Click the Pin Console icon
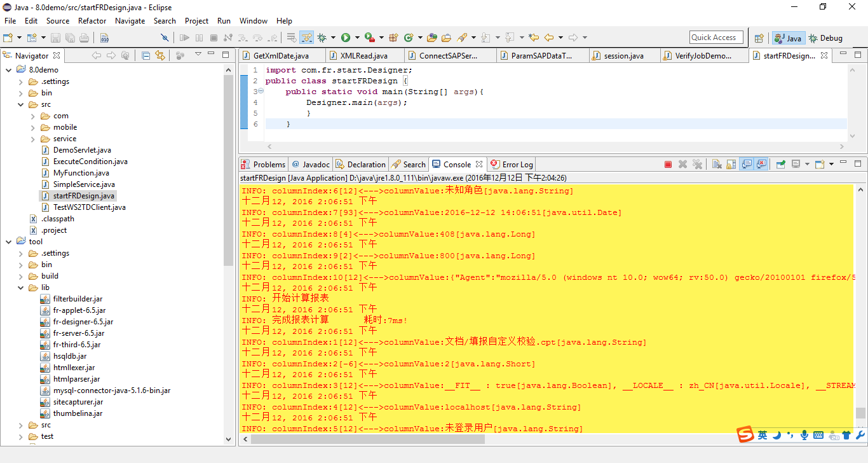This screenshot has height=463, width=868. (781, 164)
